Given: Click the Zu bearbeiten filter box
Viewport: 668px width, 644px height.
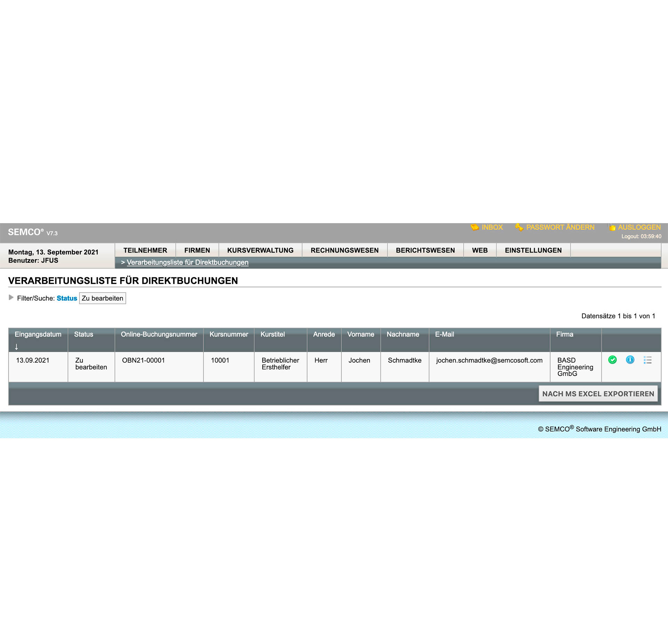Looking at the screenshot, I should [x=103, y=298].
